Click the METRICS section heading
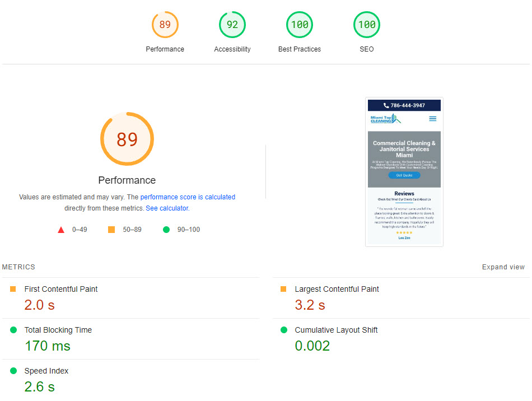The width and height of the screenshot is (532, 401). (18, 267)
